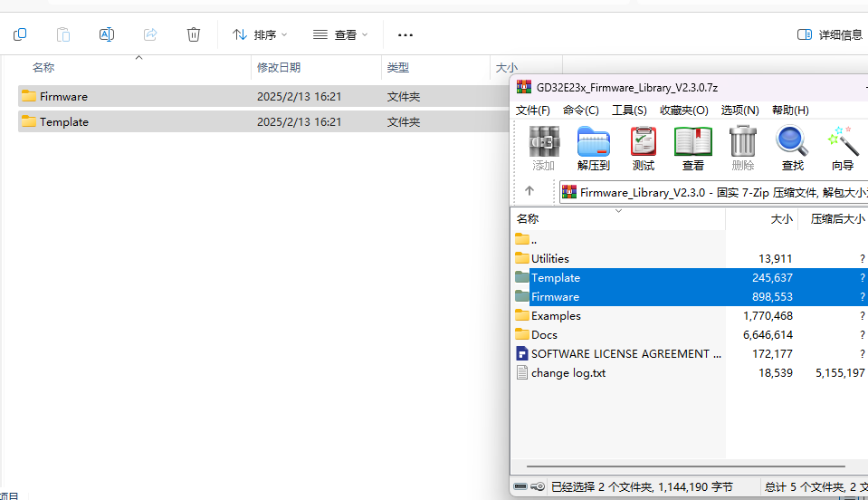868x500 pixels.
Task: Click the key icon in WinRAR status bar
Action: [x=538, y=486]
